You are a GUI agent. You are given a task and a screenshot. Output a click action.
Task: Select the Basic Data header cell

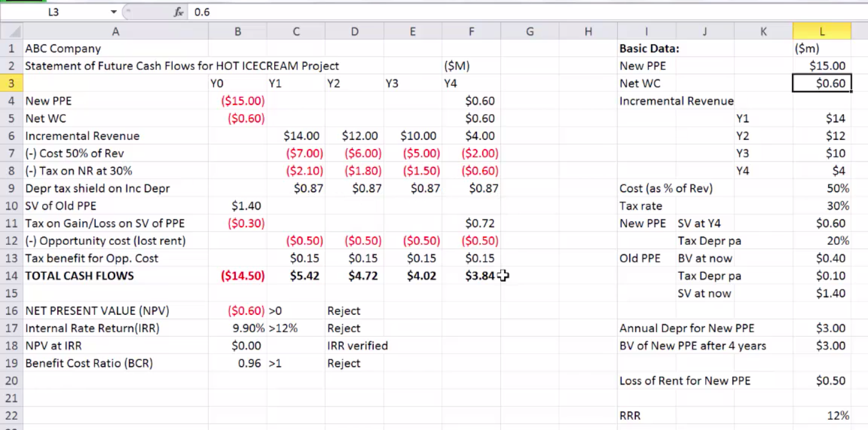[x=646, y=48]
